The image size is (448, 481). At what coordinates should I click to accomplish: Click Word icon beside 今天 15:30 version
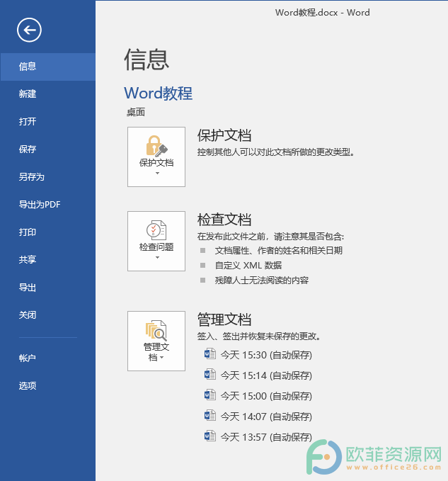[x=210, y=354]
